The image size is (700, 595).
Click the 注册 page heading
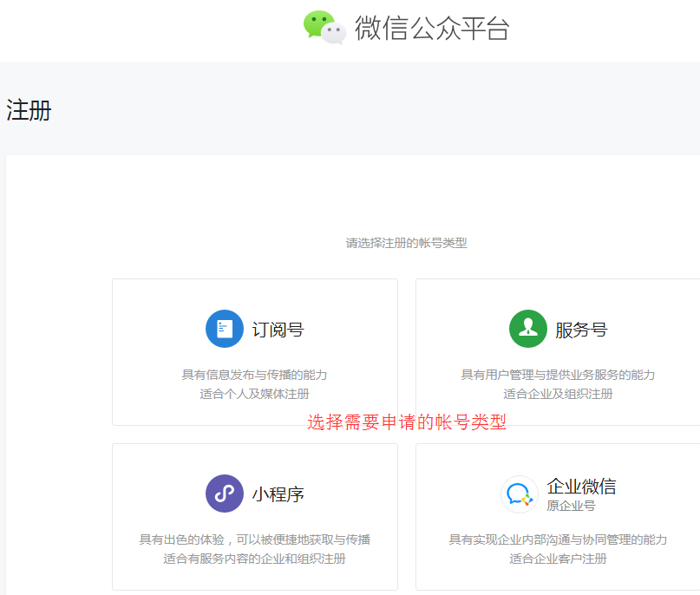pyautogui.click(x=29, y=110)
